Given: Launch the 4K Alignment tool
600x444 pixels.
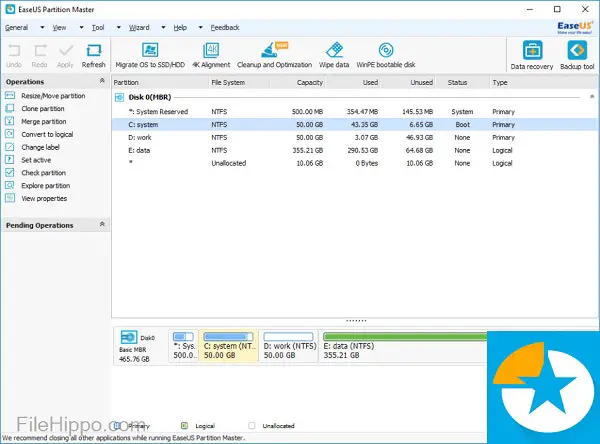Looking at the screenshot, I should [211, 56].
